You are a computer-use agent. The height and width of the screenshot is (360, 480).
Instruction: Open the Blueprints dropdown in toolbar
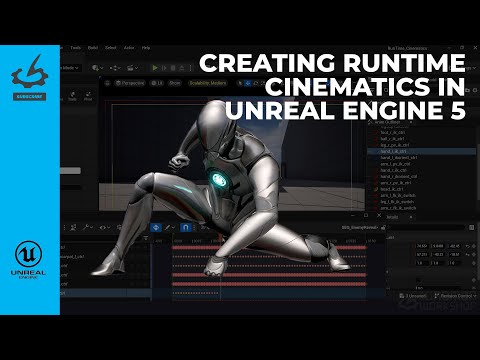pyautogui.click(x=115, y=68)
